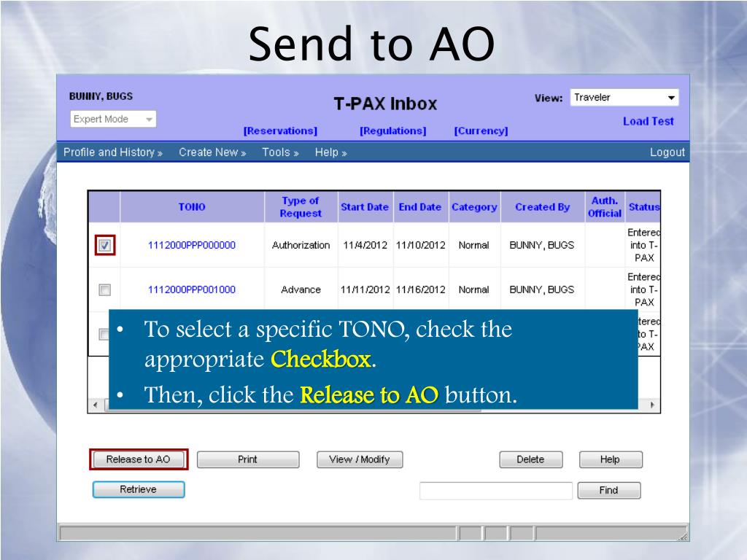The height and width of the screenshot is (560, 747).
Task: Click the Print button
Action: coord(248,459)
